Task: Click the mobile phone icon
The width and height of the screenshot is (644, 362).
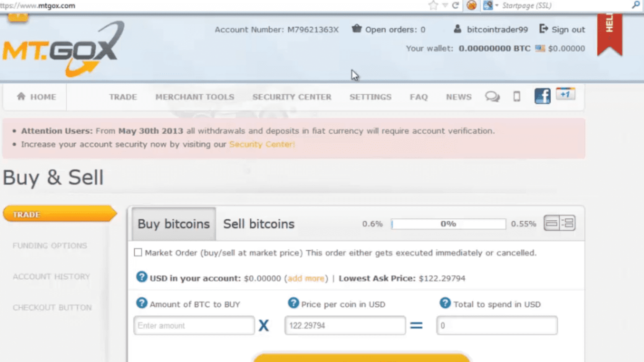Action: pyautogui.click(x=517, y=97)
